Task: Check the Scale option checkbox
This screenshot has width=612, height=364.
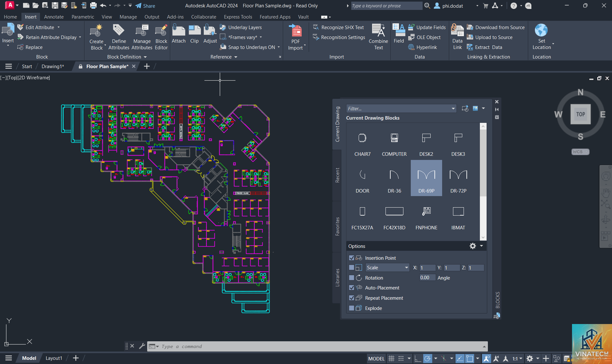Action: point(352,267)
